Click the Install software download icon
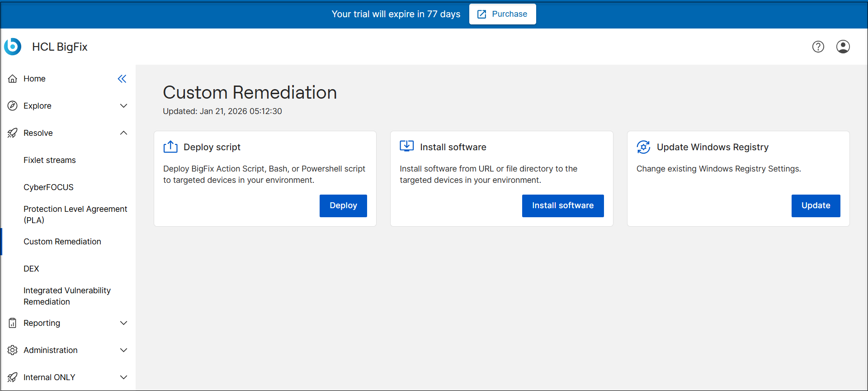 coord(407,146)
